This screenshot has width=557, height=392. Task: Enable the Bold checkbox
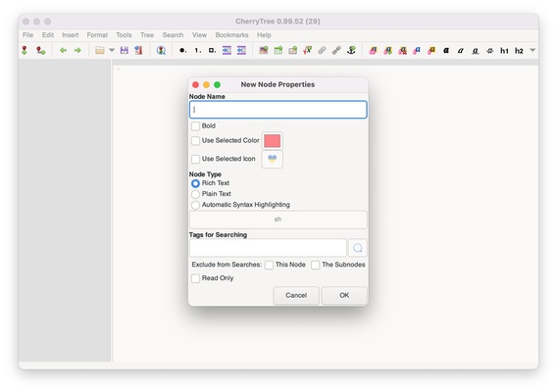(195, 126)
